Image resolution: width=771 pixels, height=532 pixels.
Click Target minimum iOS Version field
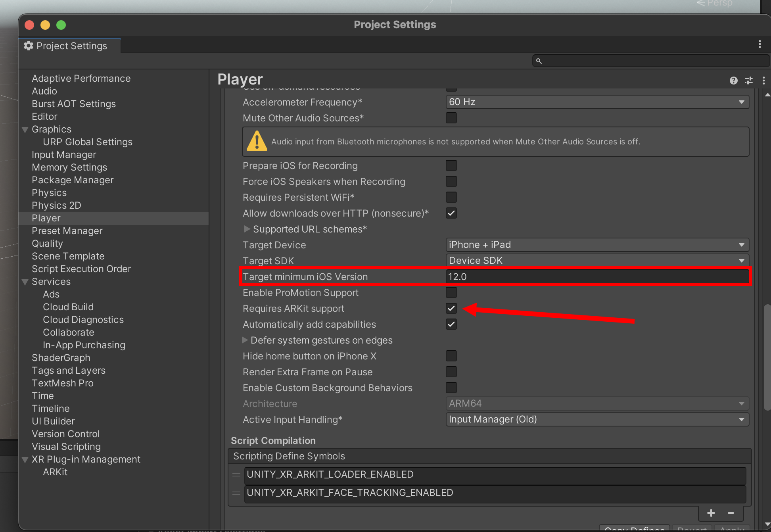pos(597,277)
